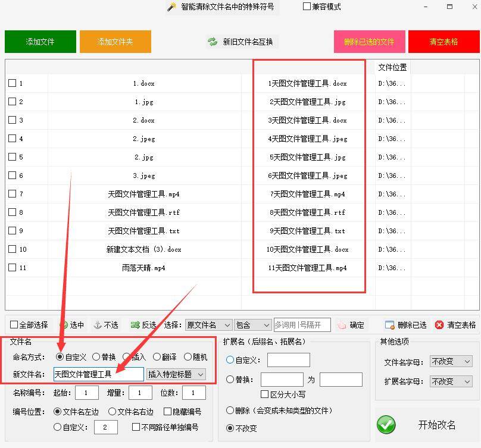
Task: Select the 文件名右边 numbering position radio
Action: (x=113, y=412)
